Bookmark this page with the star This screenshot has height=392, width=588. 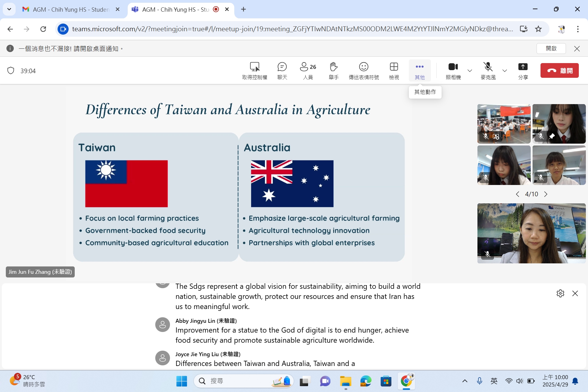coord(538,29)
